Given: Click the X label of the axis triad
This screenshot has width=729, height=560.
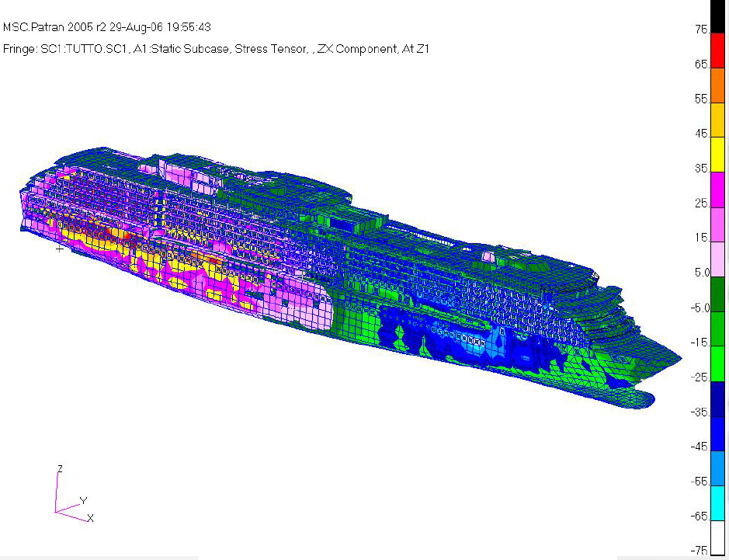Looking at the screenshot, I should [x=90, y=518].
